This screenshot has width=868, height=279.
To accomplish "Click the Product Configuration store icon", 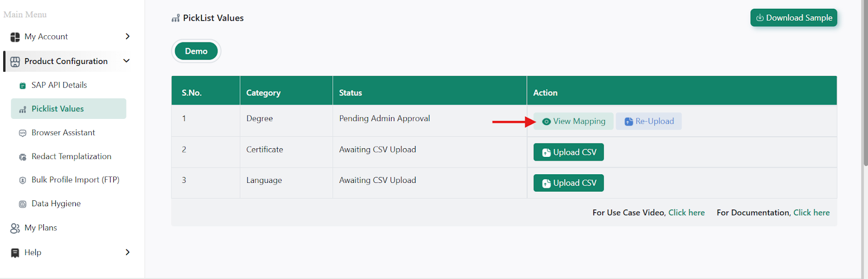I will pyautogui.click(x=15, y=62).
